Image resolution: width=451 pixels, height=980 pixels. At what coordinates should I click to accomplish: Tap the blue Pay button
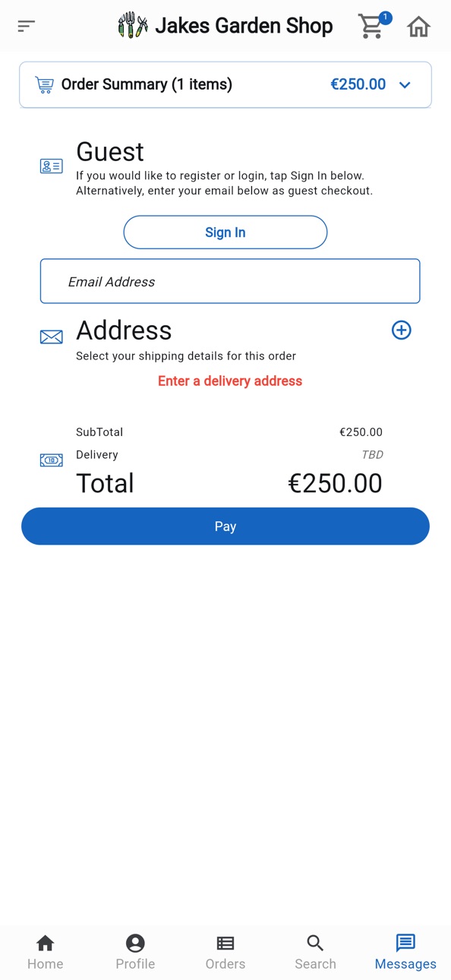click(225, 526)
